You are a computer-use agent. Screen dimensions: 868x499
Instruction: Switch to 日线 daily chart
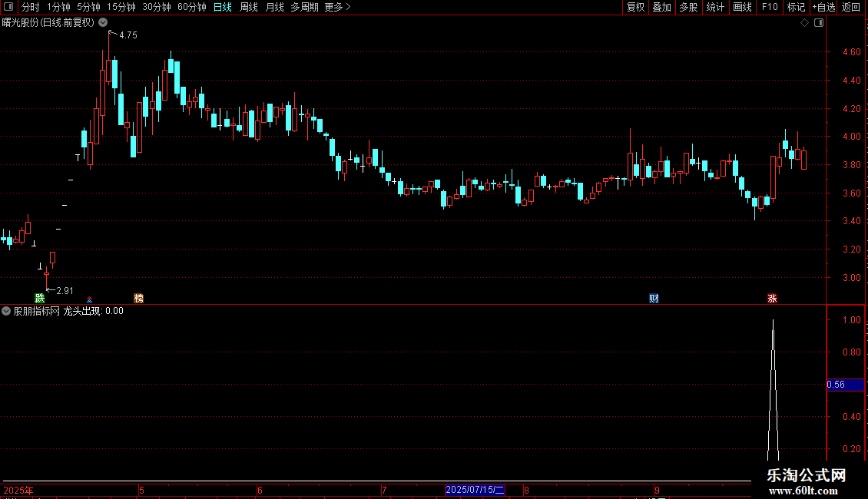coord(223,7)
